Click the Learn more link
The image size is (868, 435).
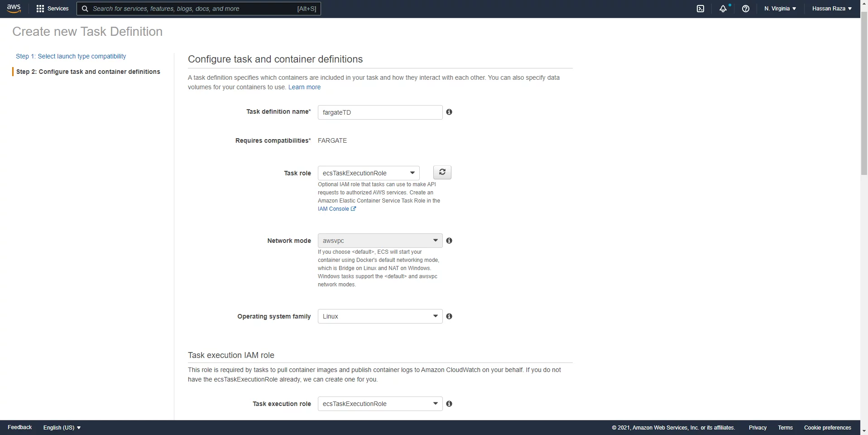coord(304,87)
